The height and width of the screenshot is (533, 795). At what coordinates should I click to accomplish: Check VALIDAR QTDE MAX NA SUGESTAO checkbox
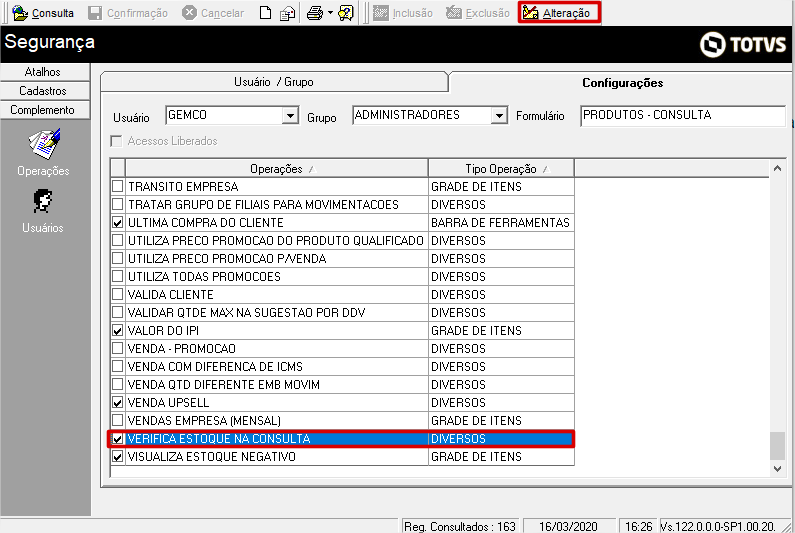pyautogui.click(x=118, y=312)
